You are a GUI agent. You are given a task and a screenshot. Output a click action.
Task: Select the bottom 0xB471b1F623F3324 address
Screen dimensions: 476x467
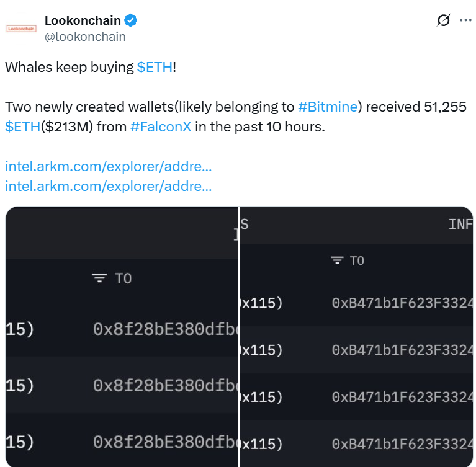point(402,443)
